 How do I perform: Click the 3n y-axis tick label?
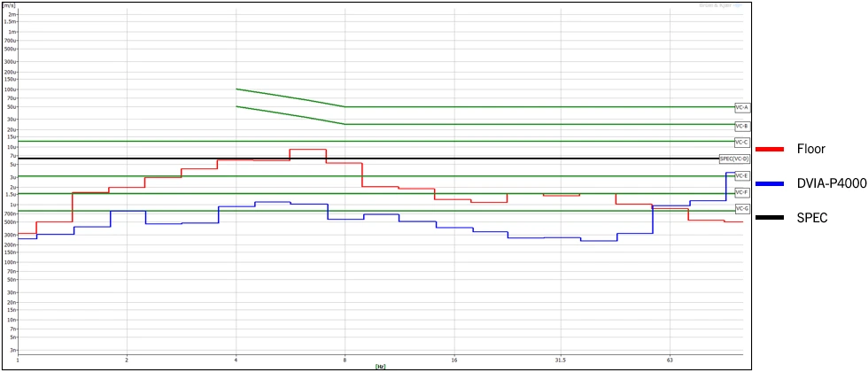(14, 350)
